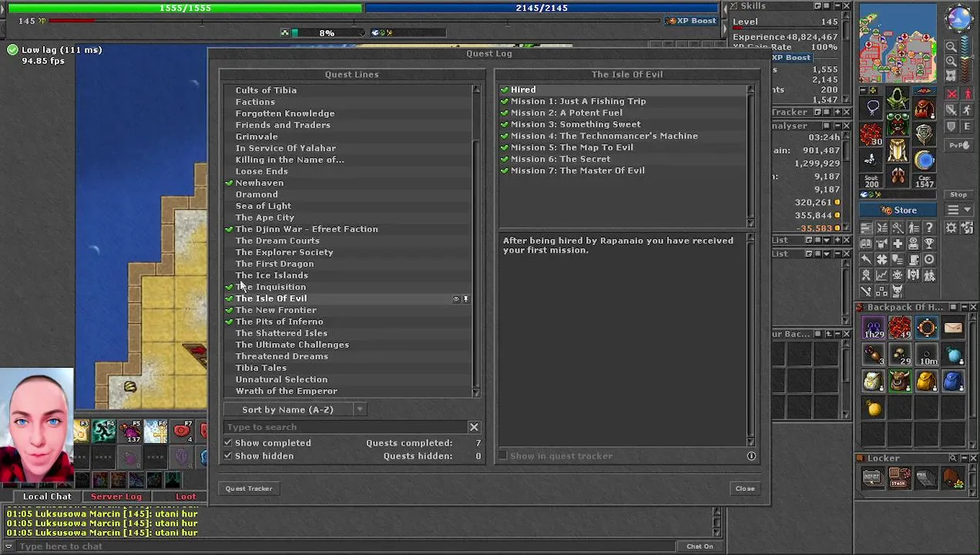Expand the chat channel arrow beside chat input
The image size is (980, 555).
8,547
